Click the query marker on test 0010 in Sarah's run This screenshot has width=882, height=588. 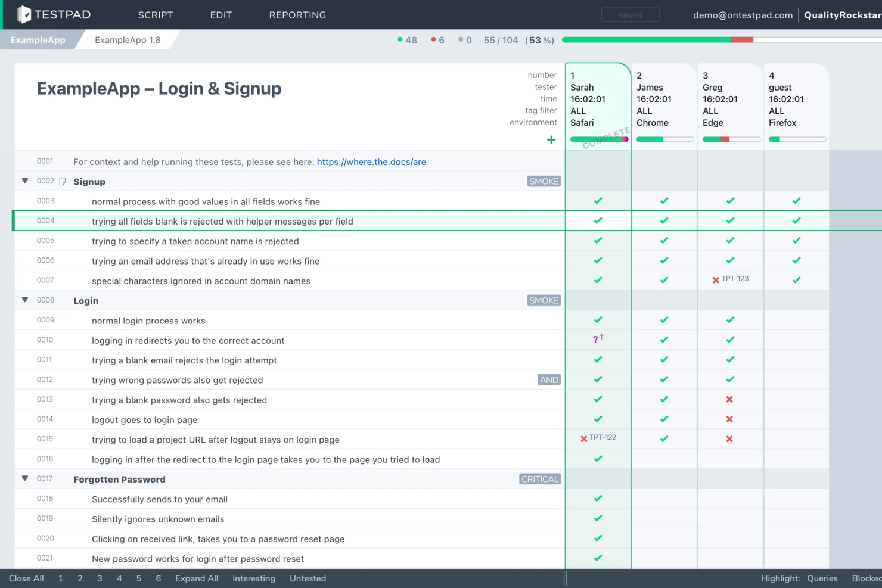[x=597, y=338]
